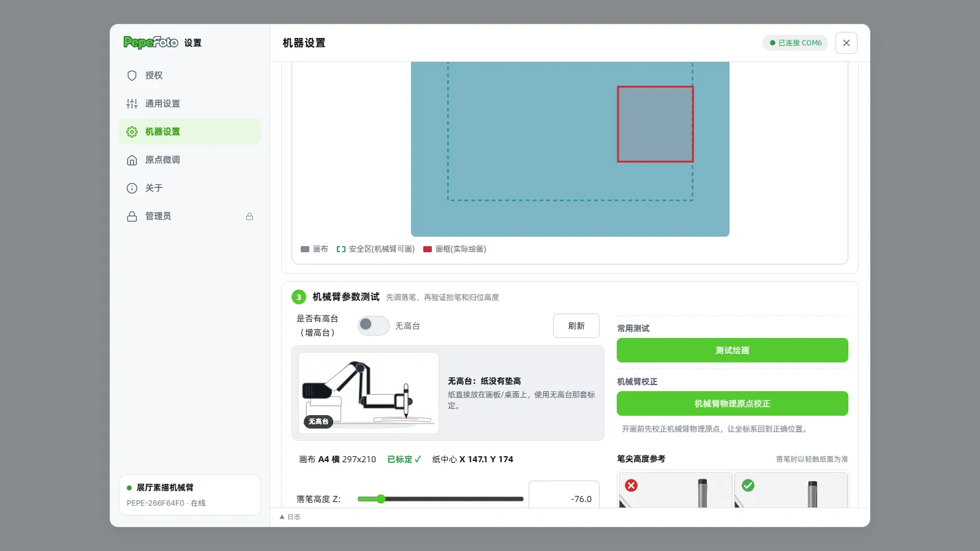This screenshot has width=980, height=551.
Task: Open the 关于 page
Action: (x=190, y=188)
